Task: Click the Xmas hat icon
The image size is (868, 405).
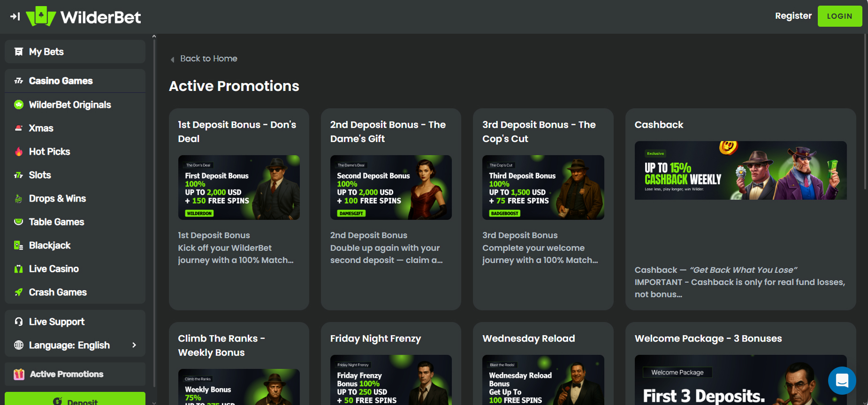Action: click(19, 128)
